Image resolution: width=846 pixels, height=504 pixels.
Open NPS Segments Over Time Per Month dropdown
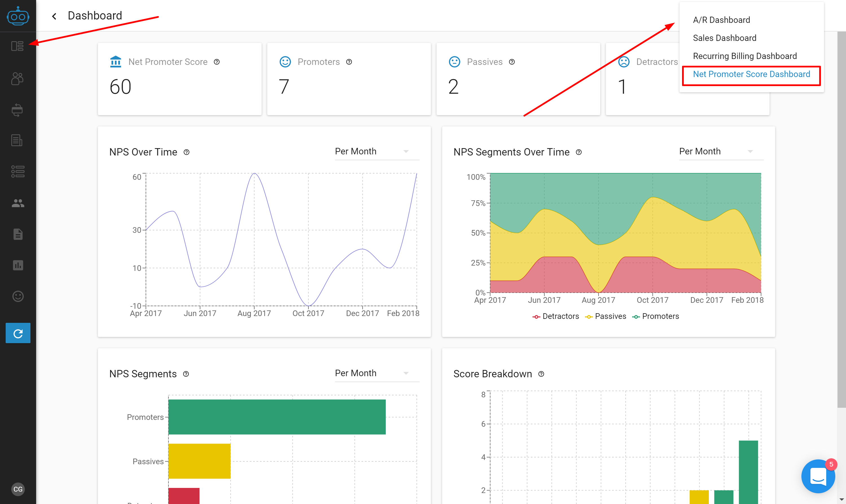(721, 152)
